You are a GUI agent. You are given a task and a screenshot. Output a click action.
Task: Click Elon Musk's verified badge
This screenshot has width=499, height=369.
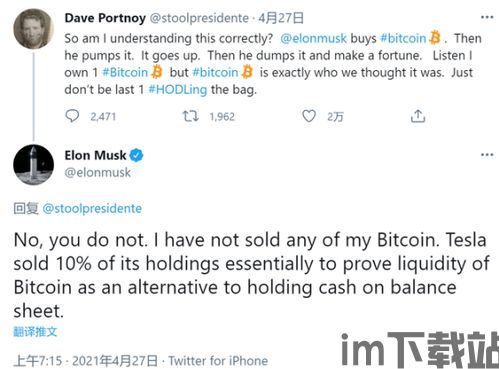(x=136, y=155)
